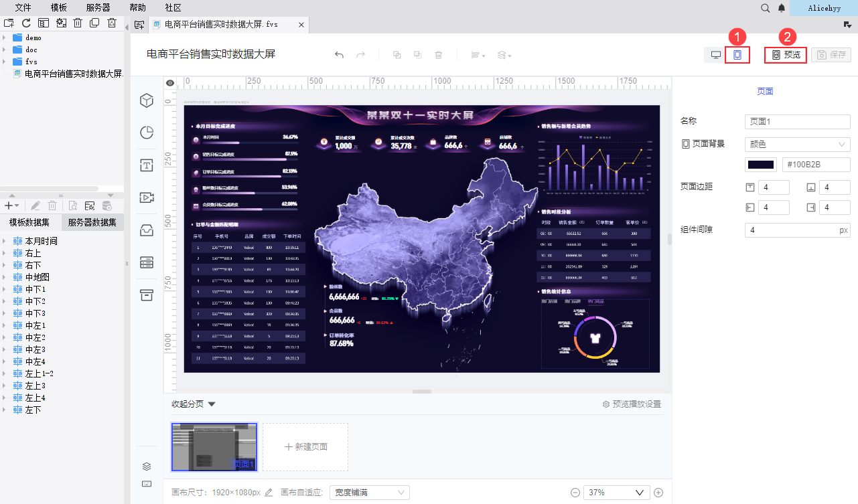This screenshot has width=858, height=504.
Task: Open the archive box sidebar icon
Action: (147, 295)
